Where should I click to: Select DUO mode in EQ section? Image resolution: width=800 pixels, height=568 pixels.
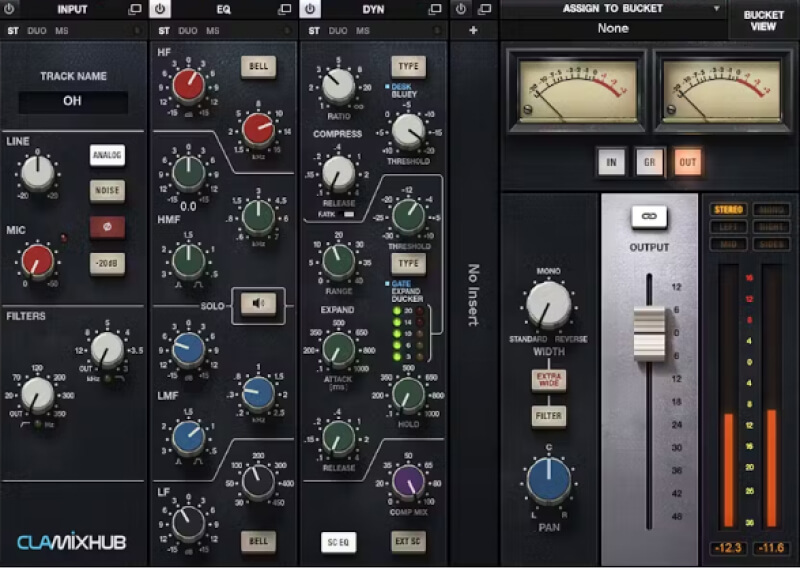(x=188, y=31)
